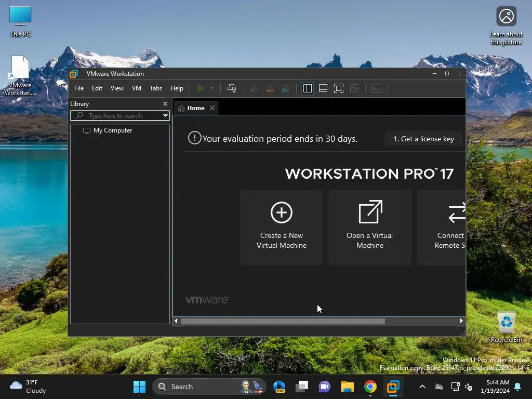Enter full screen mode icon
The height and width of the screenshot is (399, 532).
point(339,88)
